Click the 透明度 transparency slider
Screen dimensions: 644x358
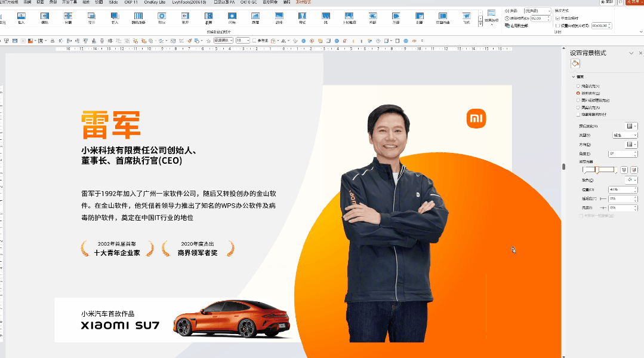603,199
